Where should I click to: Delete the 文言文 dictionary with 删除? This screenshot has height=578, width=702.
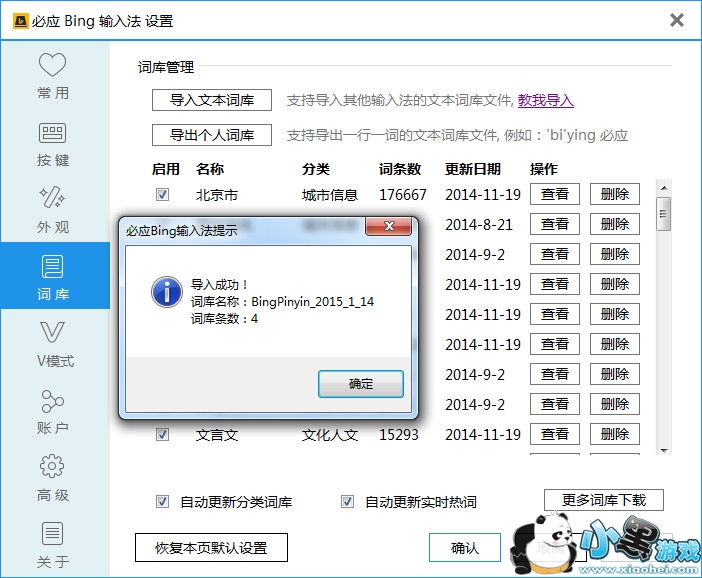pyautogui.click(x=615, y=434)
